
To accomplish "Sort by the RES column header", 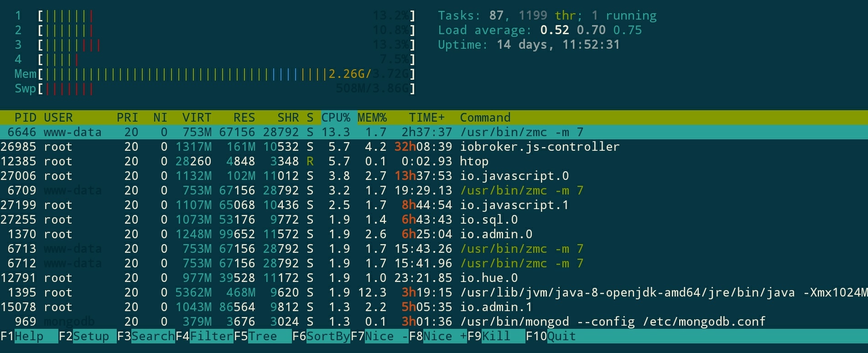I will [244, 118].
